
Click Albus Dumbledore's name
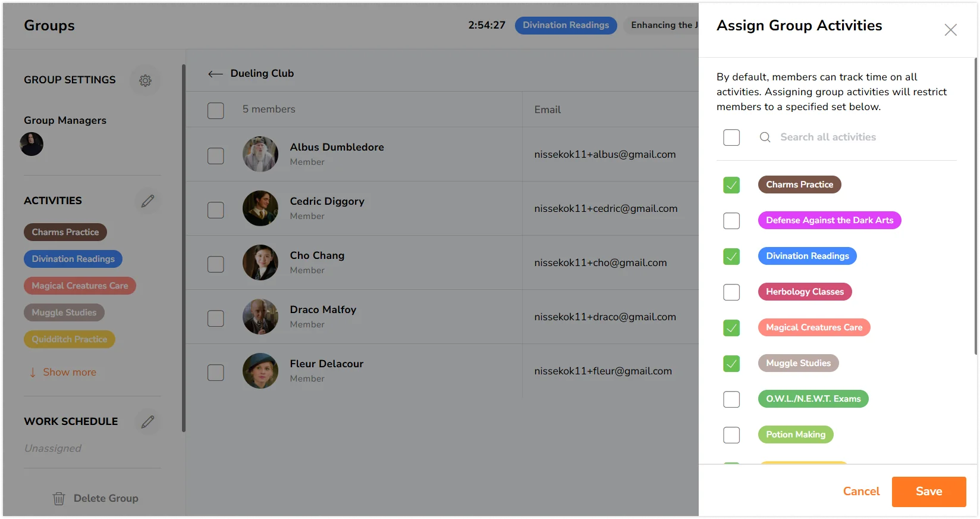(x=337, y=148)
